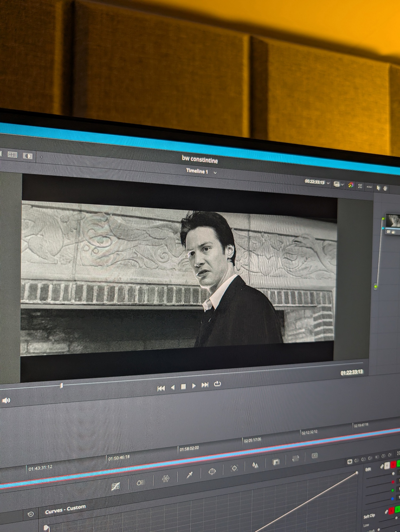Screen dimensions: 400x532
Task: Open the Curves palette icon
Action: coord(116,487)
